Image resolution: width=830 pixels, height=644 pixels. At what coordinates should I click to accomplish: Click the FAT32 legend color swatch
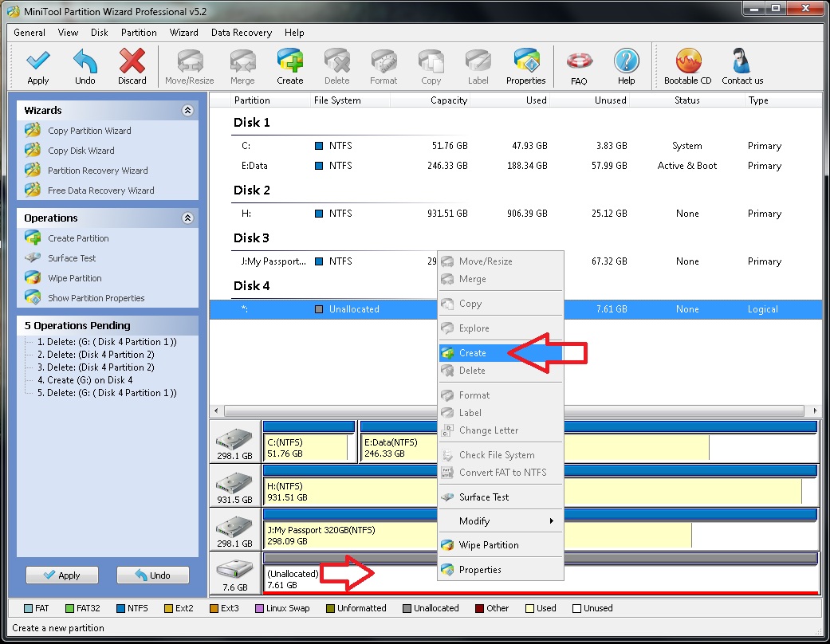[x=69, y=609]
